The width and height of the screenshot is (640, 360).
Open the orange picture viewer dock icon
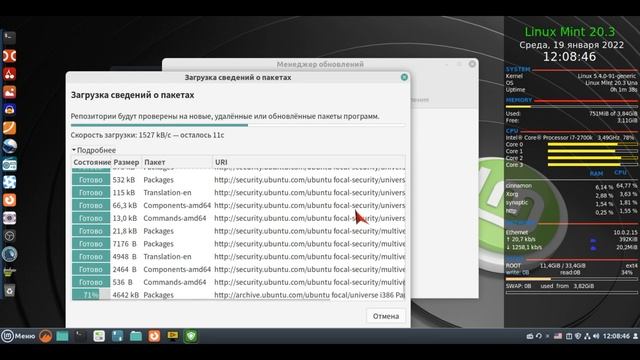click(9, 92)
